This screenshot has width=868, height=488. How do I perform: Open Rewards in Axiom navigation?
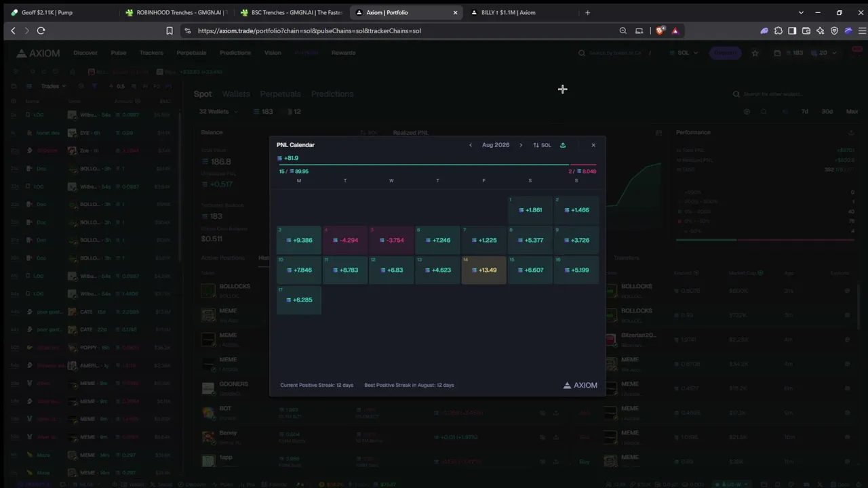coord(343,53)
